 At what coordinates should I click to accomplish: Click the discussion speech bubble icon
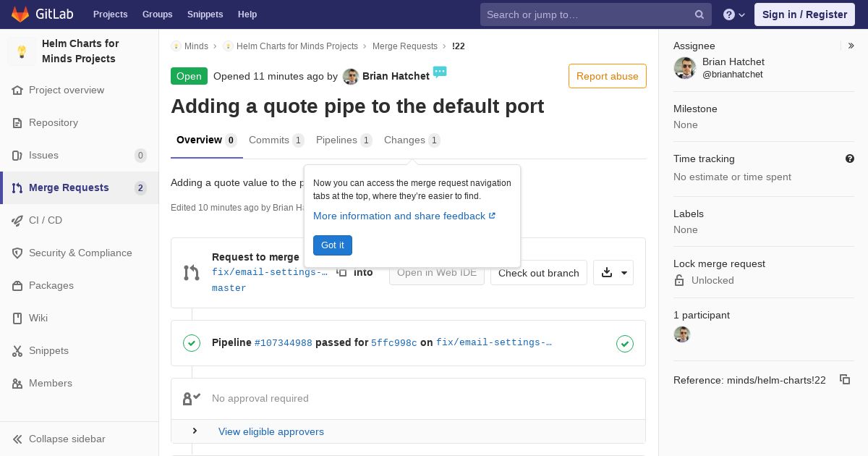click(x=440, y=72)
